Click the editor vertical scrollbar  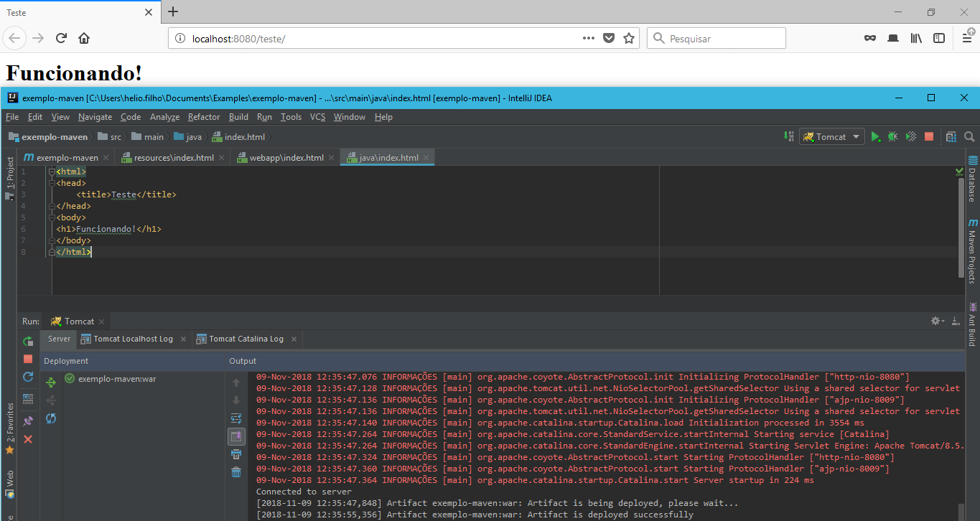(x=961, y=227)
